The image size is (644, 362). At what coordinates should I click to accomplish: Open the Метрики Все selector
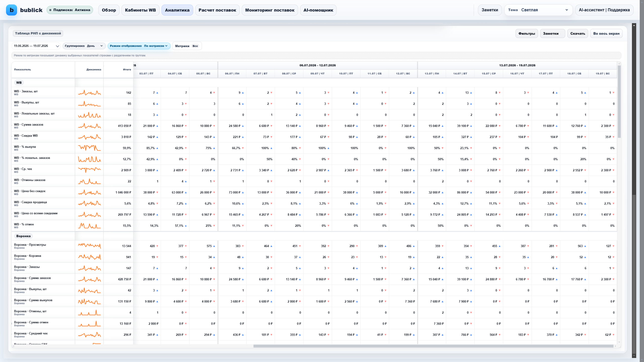pyautogui.click(x=187, y=46)
